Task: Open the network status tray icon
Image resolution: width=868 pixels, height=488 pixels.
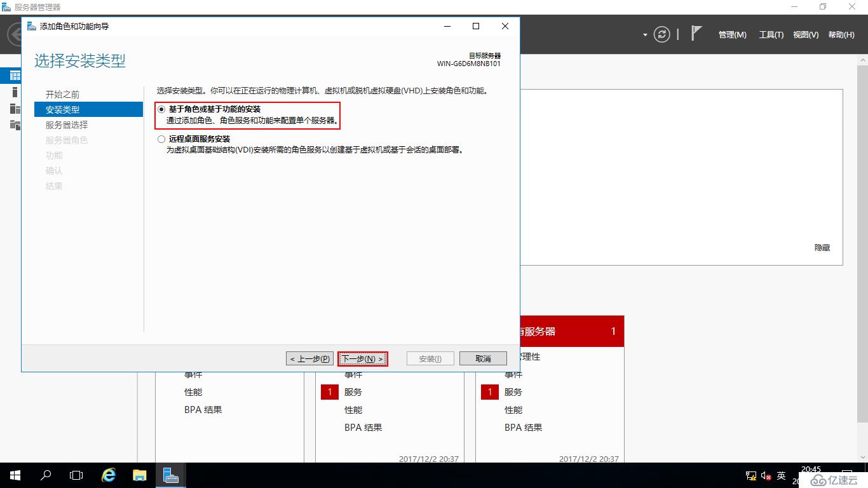Action: click(751, 476)
